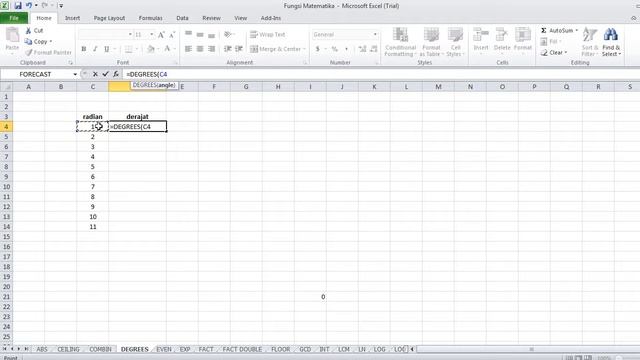Open the FACT DOUBLE worksheet tab
This screenshot has height=360, width=640.
point(242,349)
